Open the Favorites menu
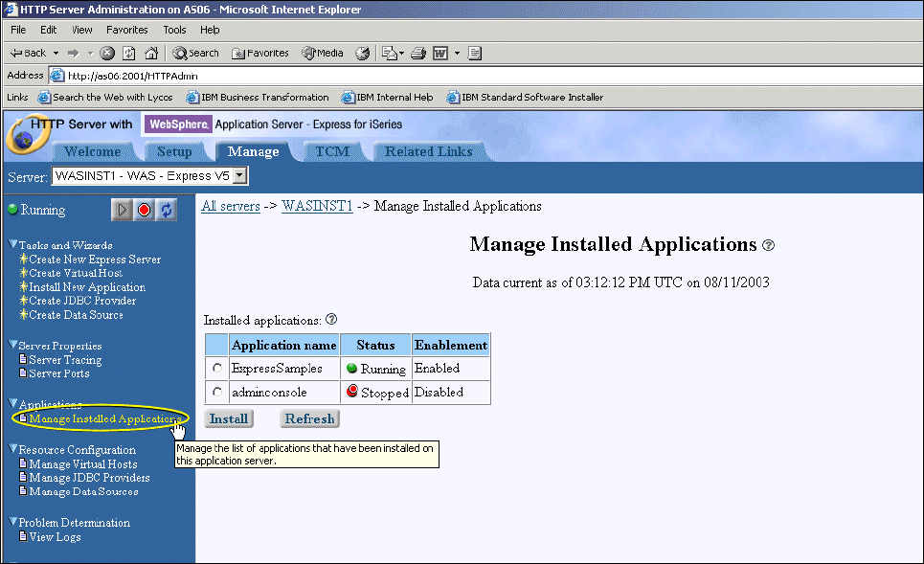The width and height of the screenshot is (924, 564). coord(126,30)
